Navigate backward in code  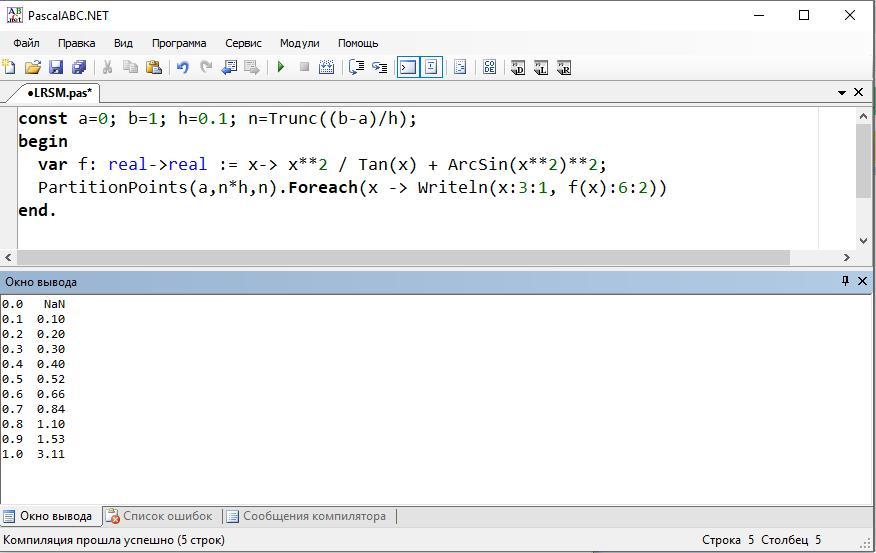click(229, 68)
